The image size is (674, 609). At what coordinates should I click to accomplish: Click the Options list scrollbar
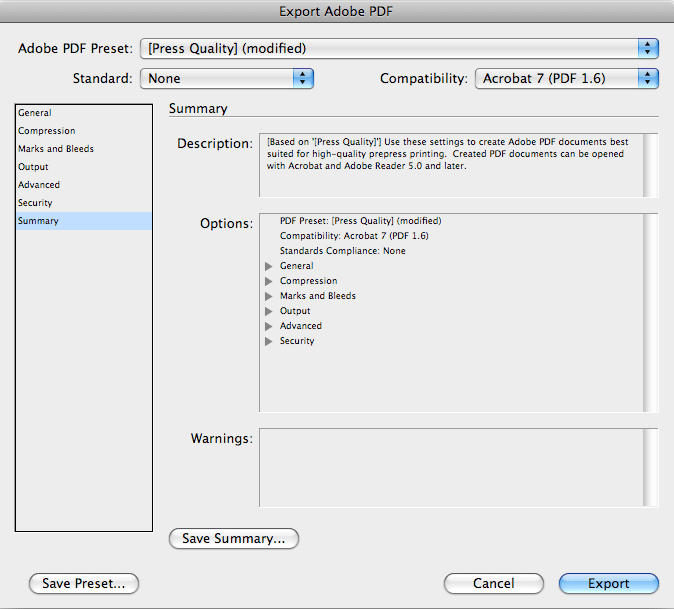click(x=651, y=313)
